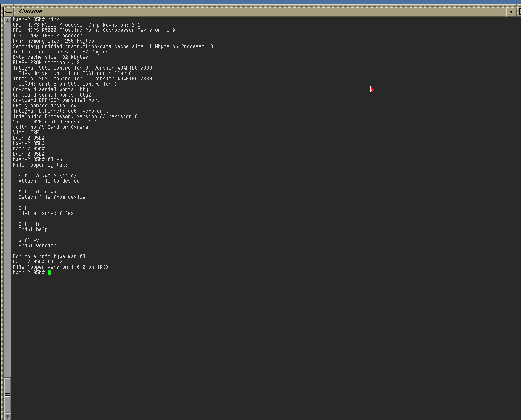The image size is (521, 420).
Task: Click 'File looper syntax:' heading
Action: tap(40, 165)
